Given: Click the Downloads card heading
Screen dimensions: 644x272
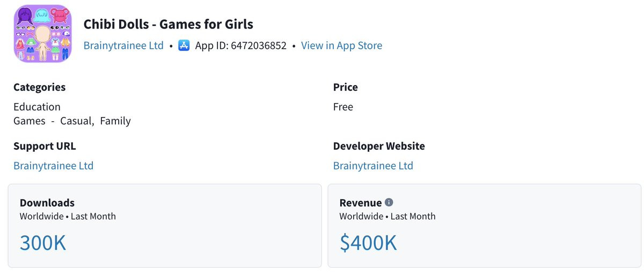Looking at the screenshot, I should tap(47, 203).
